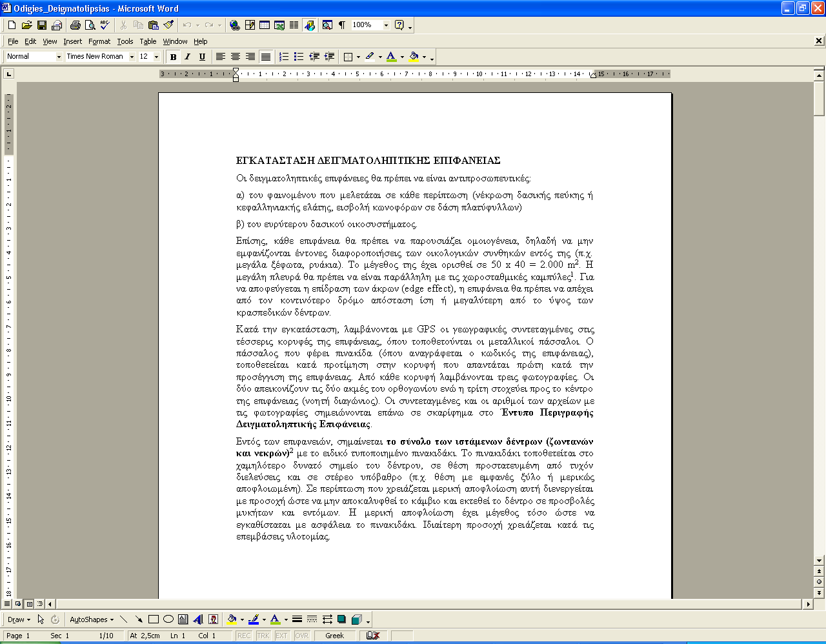Create a new blank document
The height and width of the screenshot is (644, 826).
tap(12, 25)
